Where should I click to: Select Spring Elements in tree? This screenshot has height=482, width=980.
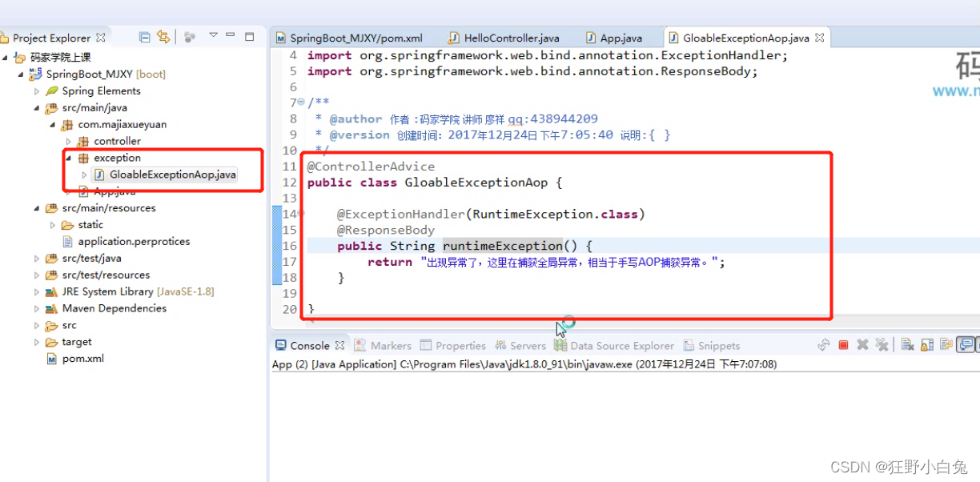[93, 90]
